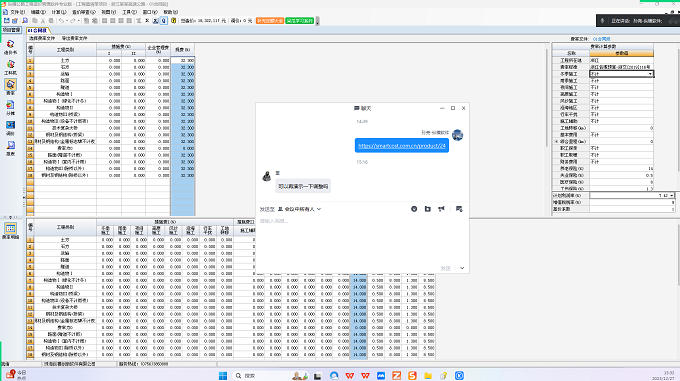Click the Windows Start button on taskbar
Screen dimensions: 680x381
click(223, 375)
